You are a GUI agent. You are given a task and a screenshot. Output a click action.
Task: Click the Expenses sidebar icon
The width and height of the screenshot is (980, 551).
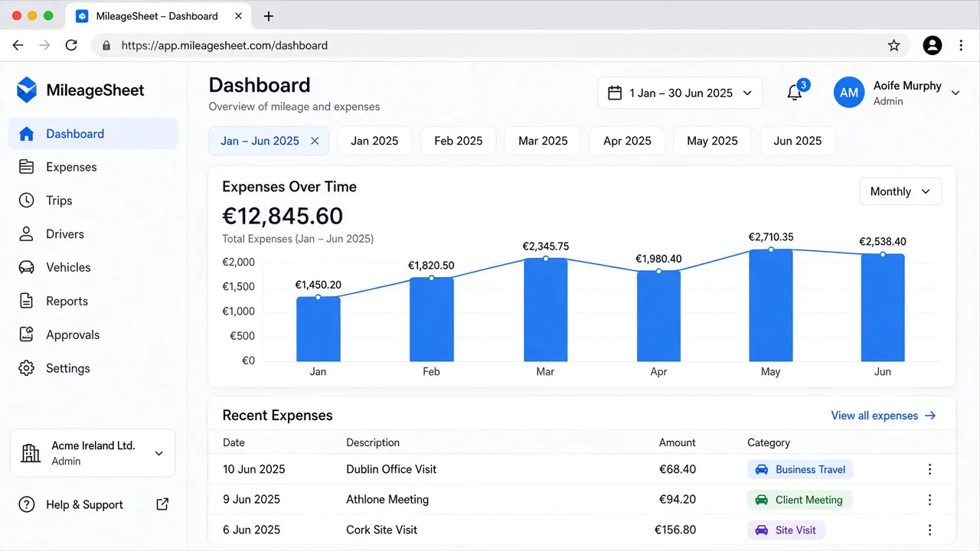tap(27, 167)
